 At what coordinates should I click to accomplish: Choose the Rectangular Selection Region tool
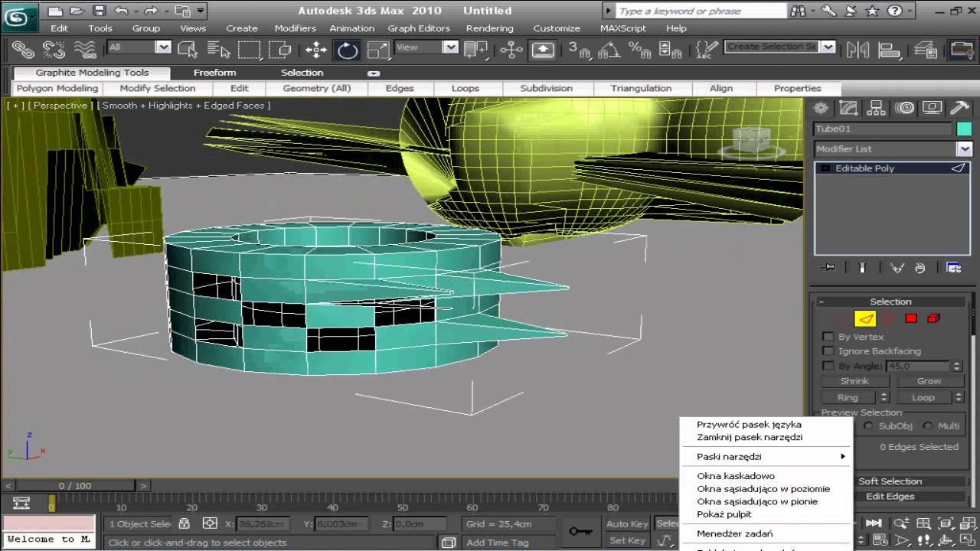pyautogui.click(x=250, y=51)
